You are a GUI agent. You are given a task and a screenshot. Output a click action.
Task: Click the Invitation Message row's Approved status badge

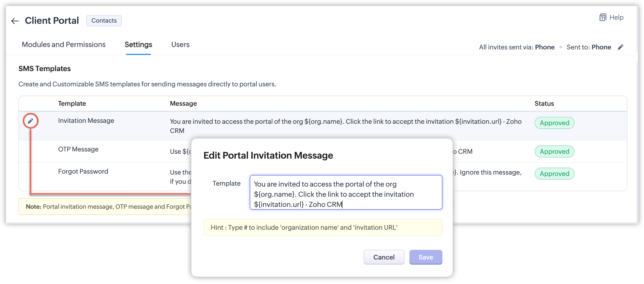point(554,123)
